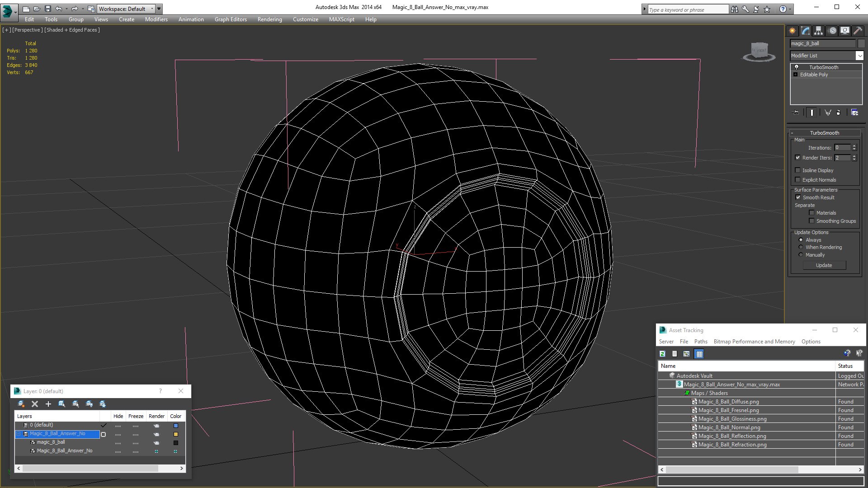Screen dimensions: 868x488
Task: Switch Asset Tracking to Table View icon
Action: tap(699, 354)
